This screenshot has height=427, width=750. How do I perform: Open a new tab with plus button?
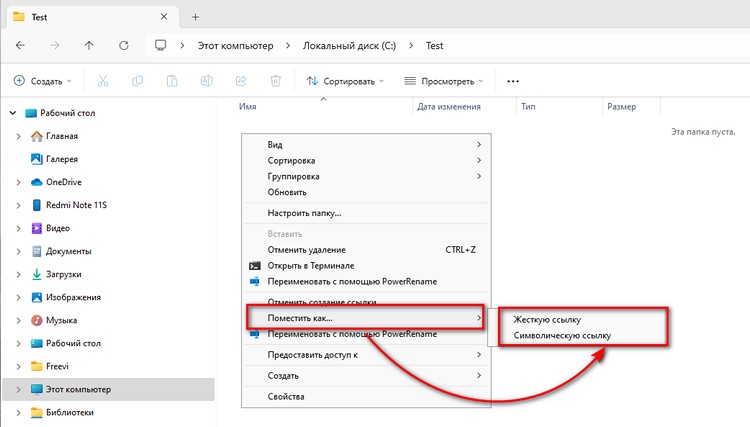[x=195, y=17]
